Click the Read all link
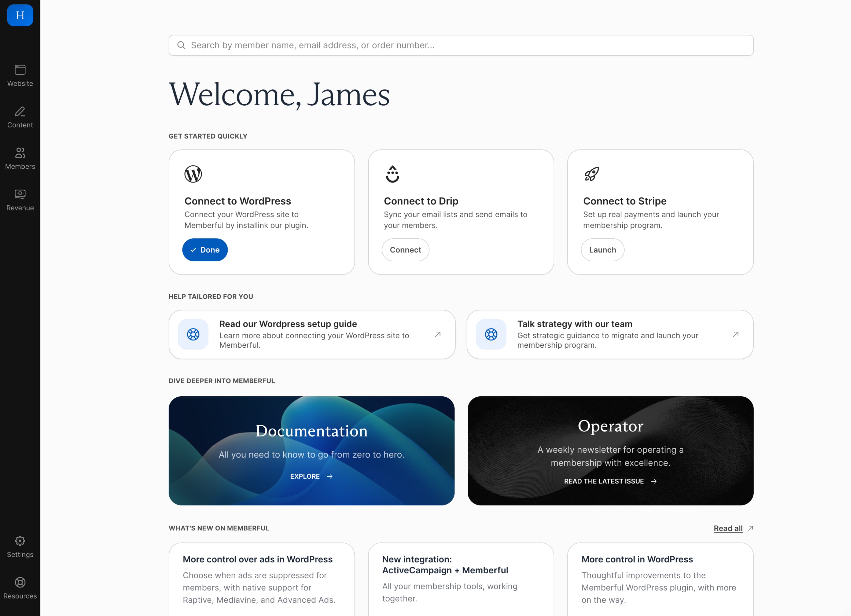 [x=728, y=528]
